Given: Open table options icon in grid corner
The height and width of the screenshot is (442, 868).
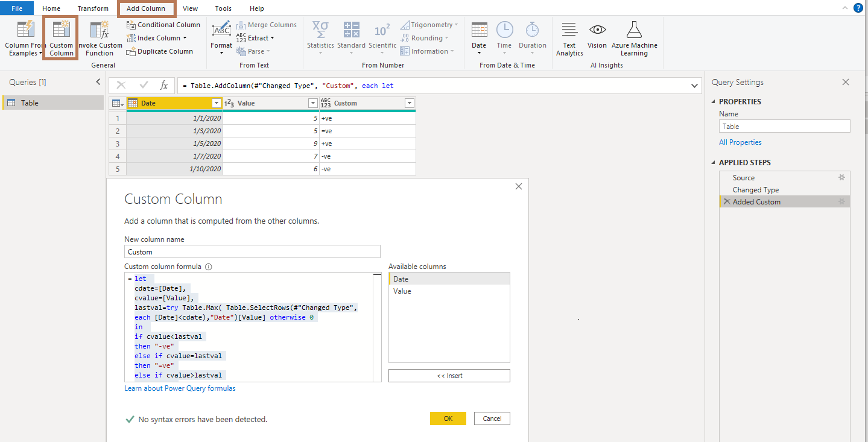Looking at the screenshot, I should tap(118, 103).
